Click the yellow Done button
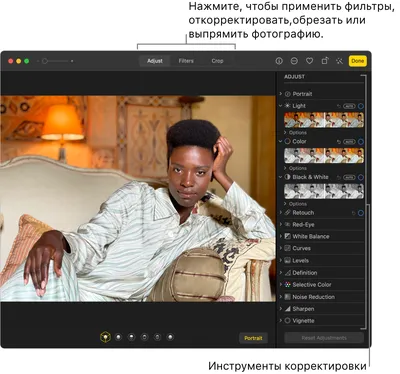The width and height of the screenshot is (400, 374). pyautogui.click(x=358, y=61)
